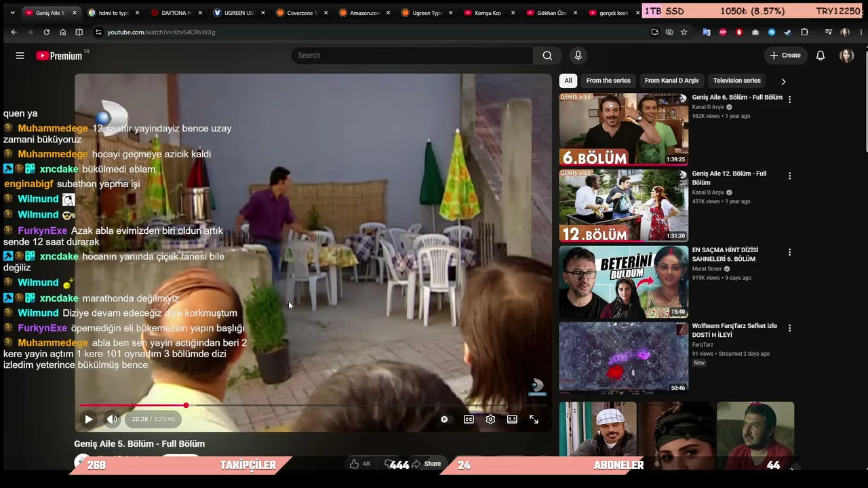Open the browser home page
The height and width of the screenshot is (488, 868).
pyautogui.click(x=62, y=32)
